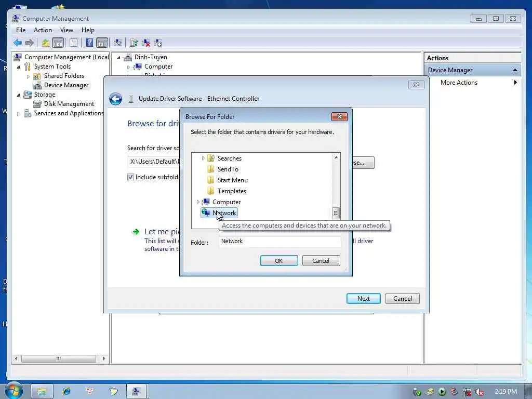
Task: Click More Actions in Actions pane
Action: [459, 83]
